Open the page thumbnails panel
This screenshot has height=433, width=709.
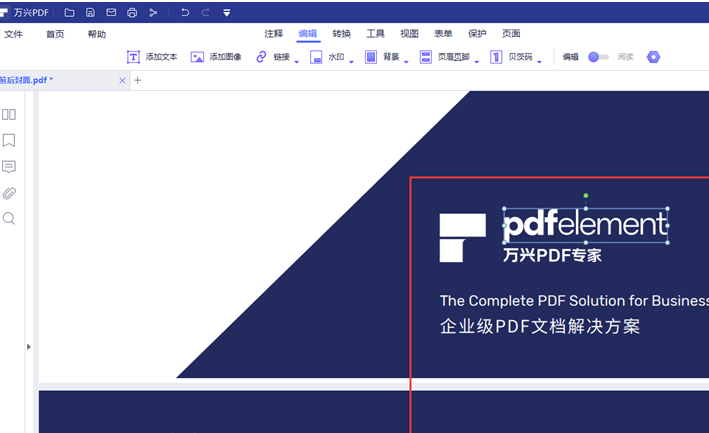click(9, 114)
